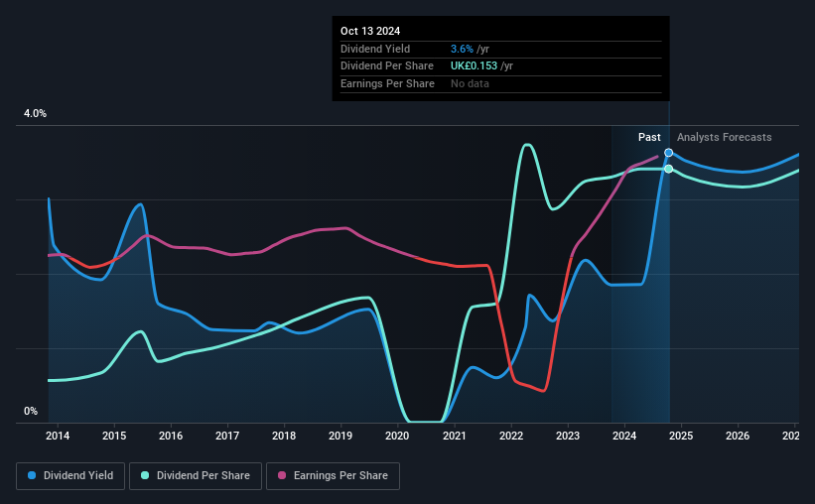
Task: Click the 2023 x-axis label
Action: tap(568, 436)
